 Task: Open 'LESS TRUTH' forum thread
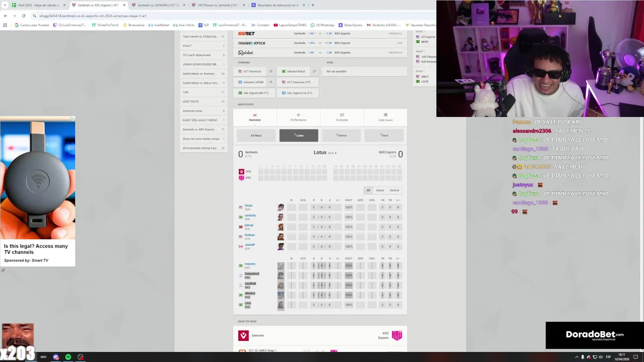coord(203,102)
